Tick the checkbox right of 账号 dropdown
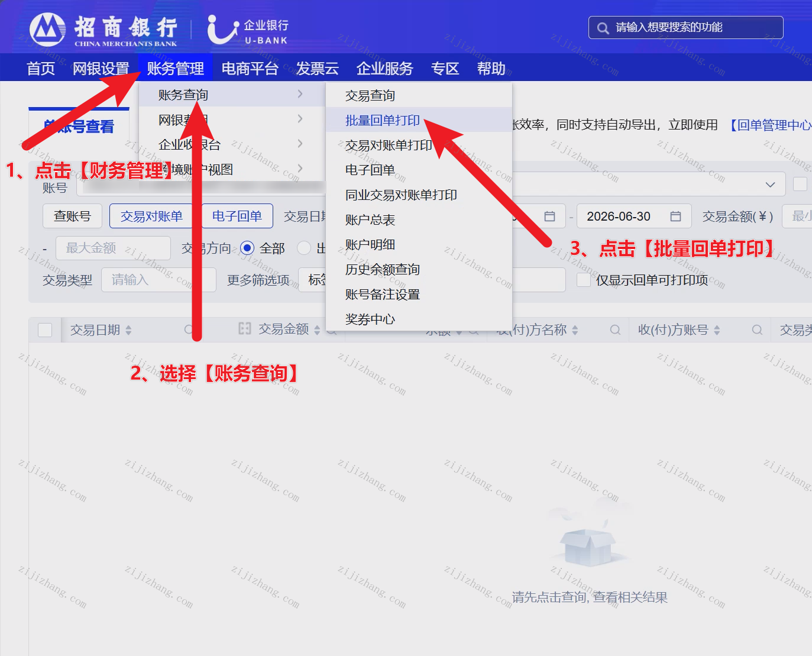Viewport: 812px width, 656px height. (800, 184)
